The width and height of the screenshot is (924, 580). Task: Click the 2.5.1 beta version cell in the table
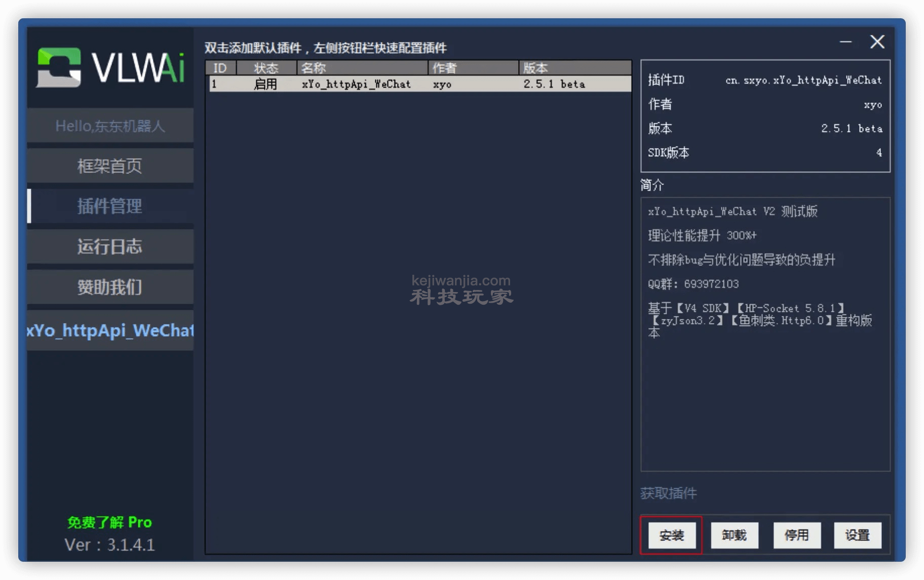pyautogui.click(x=554, y=84)
